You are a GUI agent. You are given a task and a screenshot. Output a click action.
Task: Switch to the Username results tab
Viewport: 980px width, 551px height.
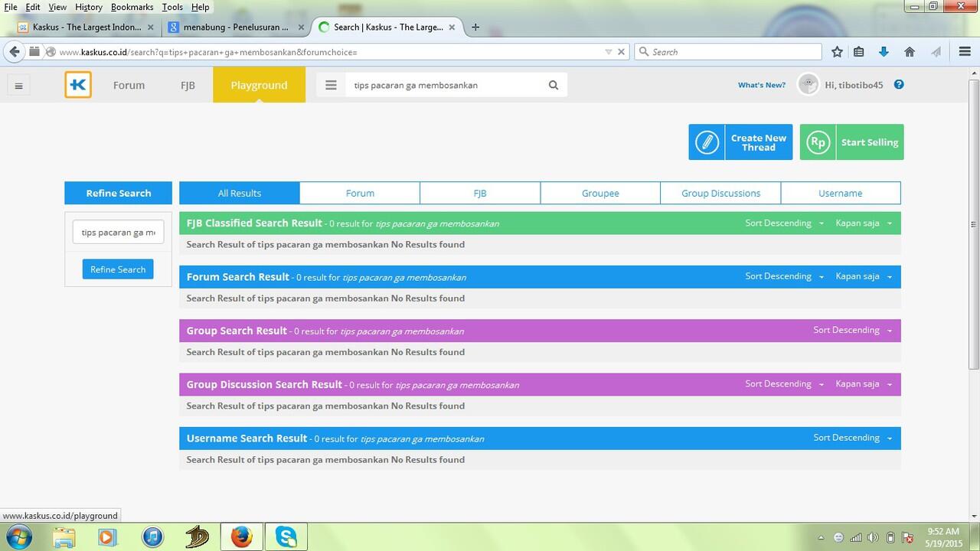point(841,193)
